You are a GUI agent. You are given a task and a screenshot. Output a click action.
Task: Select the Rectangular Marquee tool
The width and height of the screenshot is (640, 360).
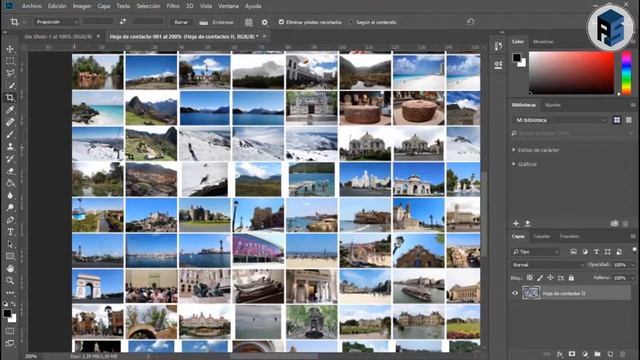point(10,61)
